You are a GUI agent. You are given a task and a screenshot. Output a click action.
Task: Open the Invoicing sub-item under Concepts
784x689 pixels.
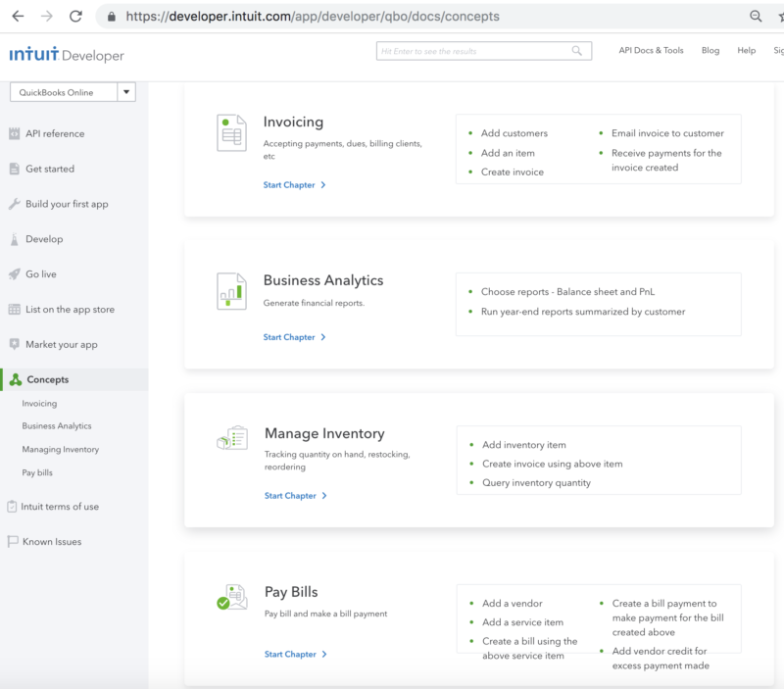tap(39, 403)
